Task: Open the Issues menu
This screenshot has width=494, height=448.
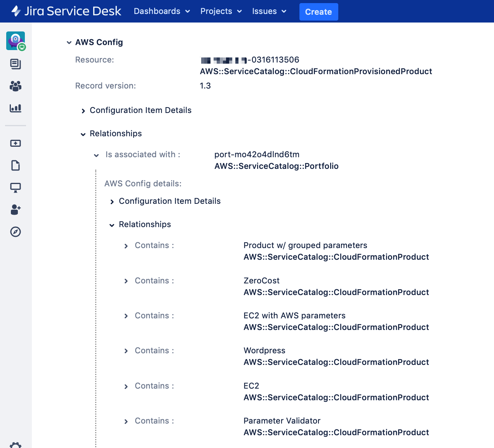Action: [269, 11]
